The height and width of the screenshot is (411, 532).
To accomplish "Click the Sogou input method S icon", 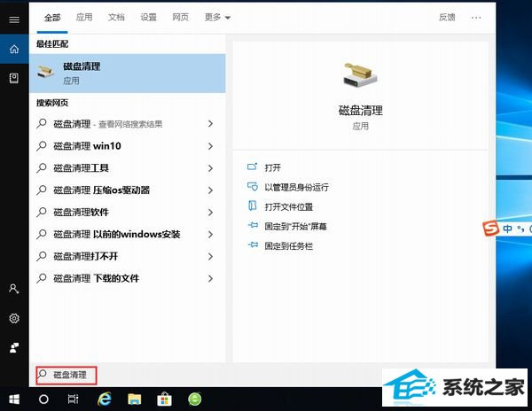I will [x=490, y=228].
